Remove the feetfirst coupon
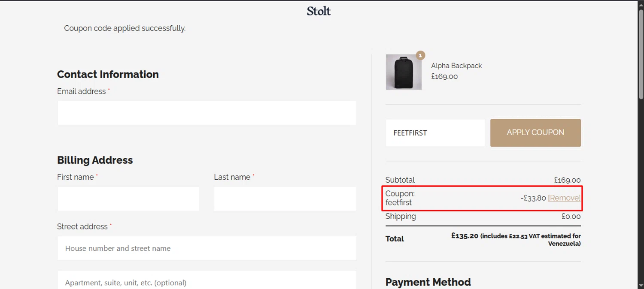644x289 pixels. (x=564, y=198)
